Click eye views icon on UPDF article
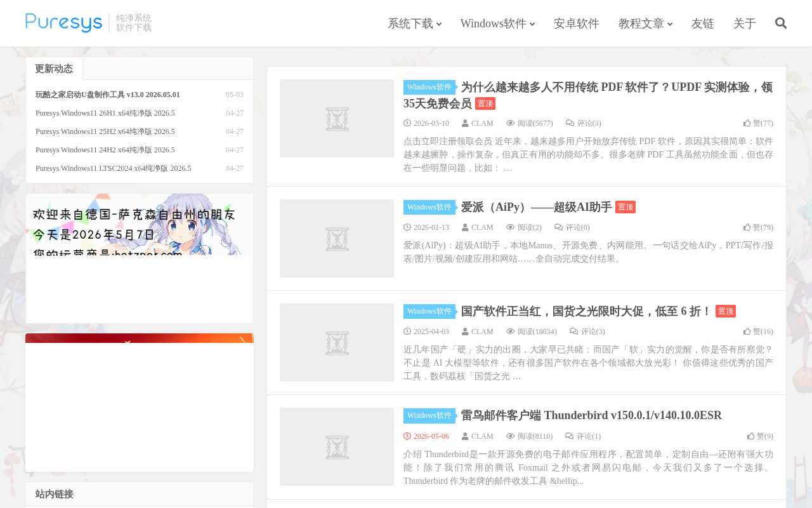 point(511,123)
